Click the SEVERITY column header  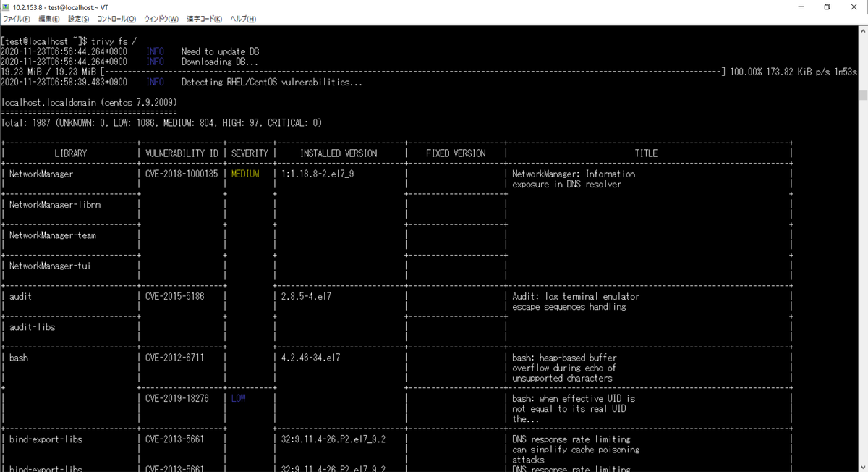pyautogui.click(x=250, y=153)
